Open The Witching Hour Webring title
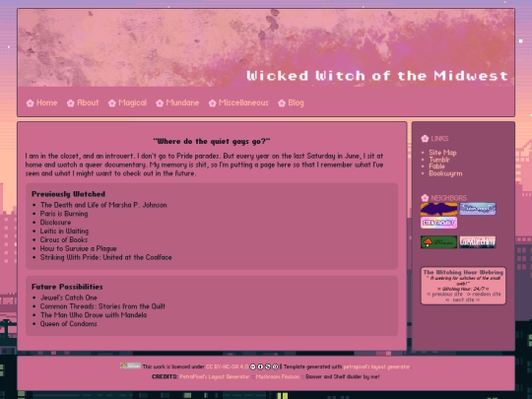532x399 pixels. (463, 272)
